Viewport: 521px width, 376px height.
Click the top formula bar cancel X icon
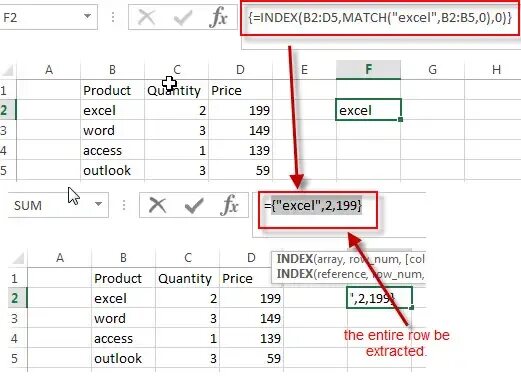tap(147, 17)
